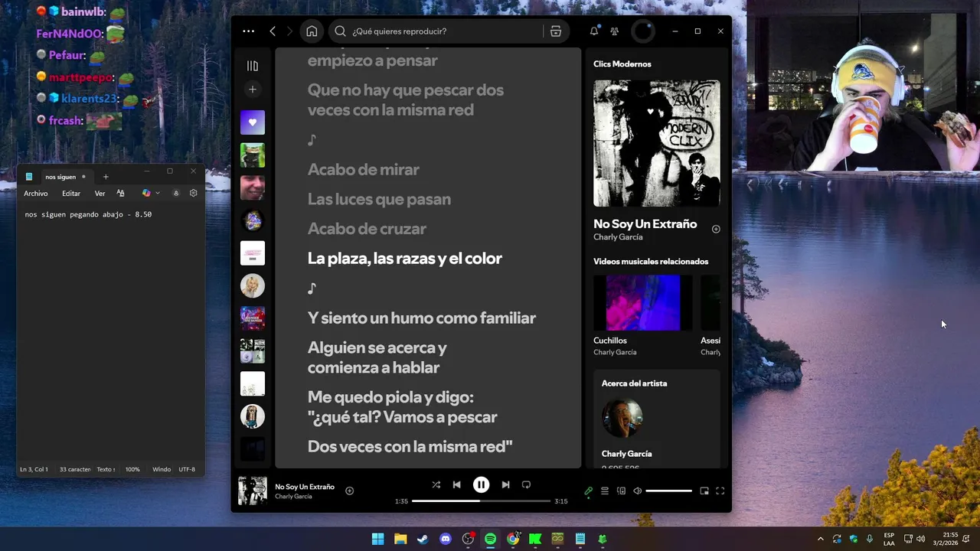Skip to previous track
Screen dimensions: 980x551
pos(456,484)
